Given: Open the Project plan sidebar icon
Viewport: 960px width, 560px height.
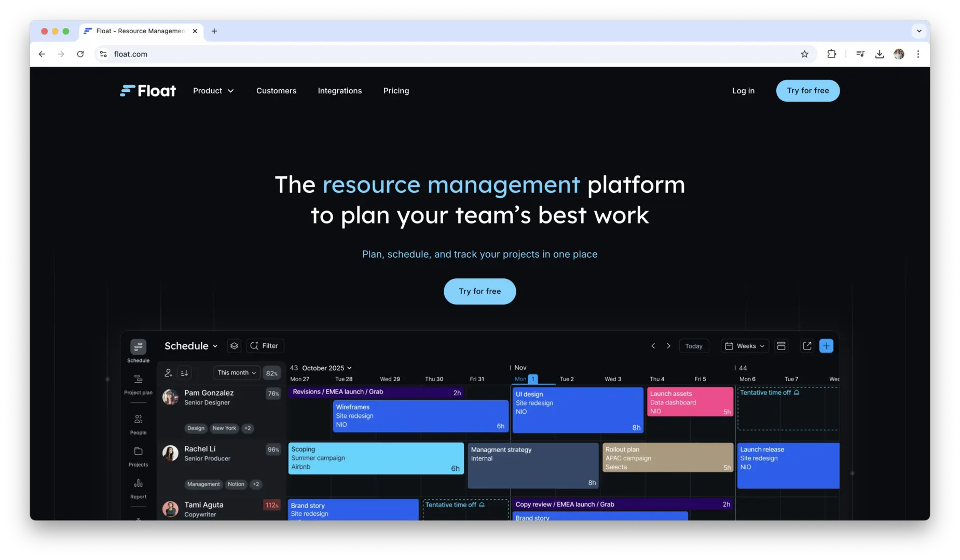Looking at the screenshot, I should click(x=138, y=380).
